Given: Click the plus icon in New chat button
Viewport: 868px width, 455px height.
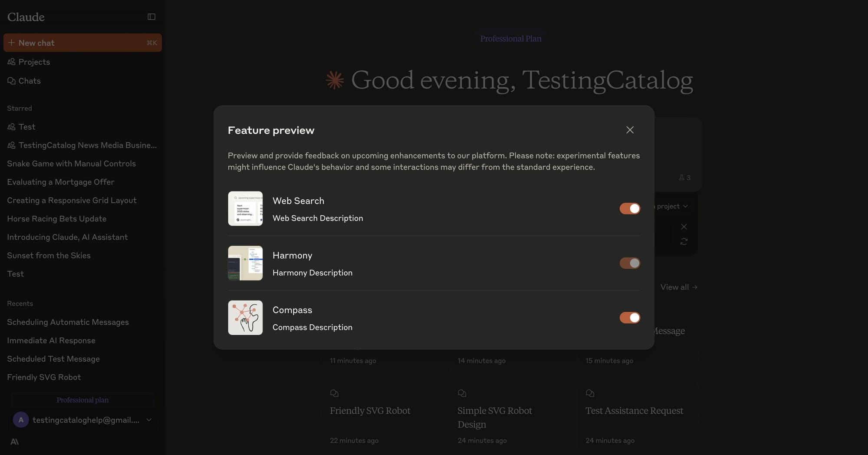Looking at the screenshot, I should 11,43.
